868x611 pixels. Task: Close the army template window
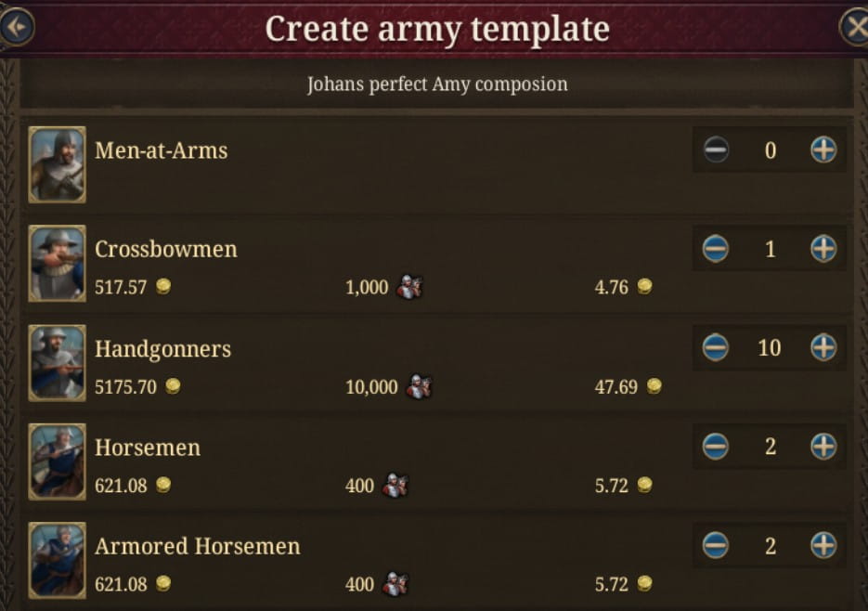pyautogui.click(x=855, y=27)
